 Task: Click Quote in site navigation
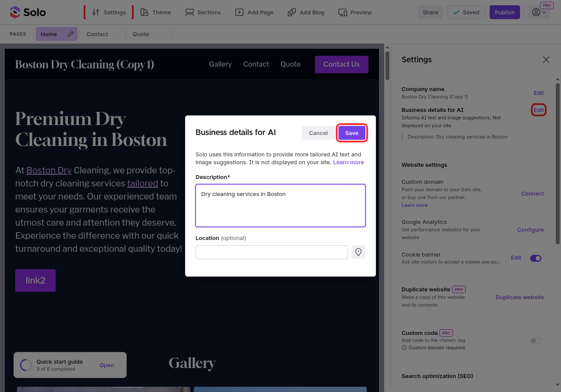point(291,64)
